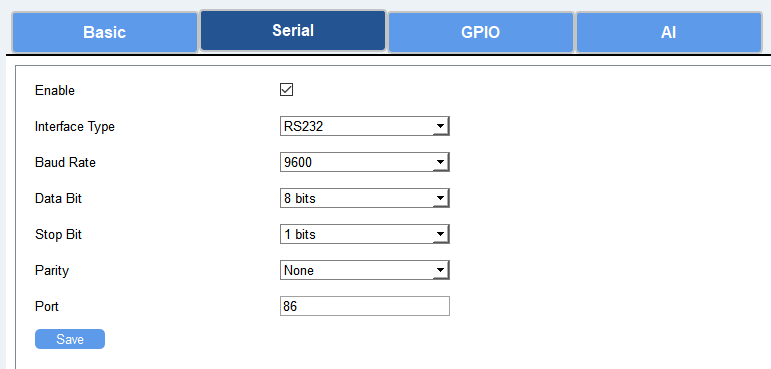
Task: Select the Serial tab
Action: tap(293, 31)
